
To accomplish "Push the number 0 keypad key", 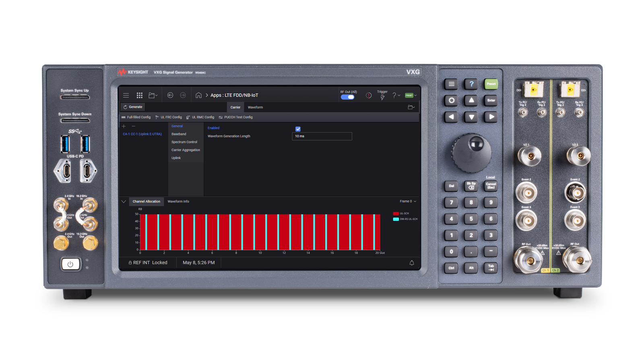I will pos(451,251).
